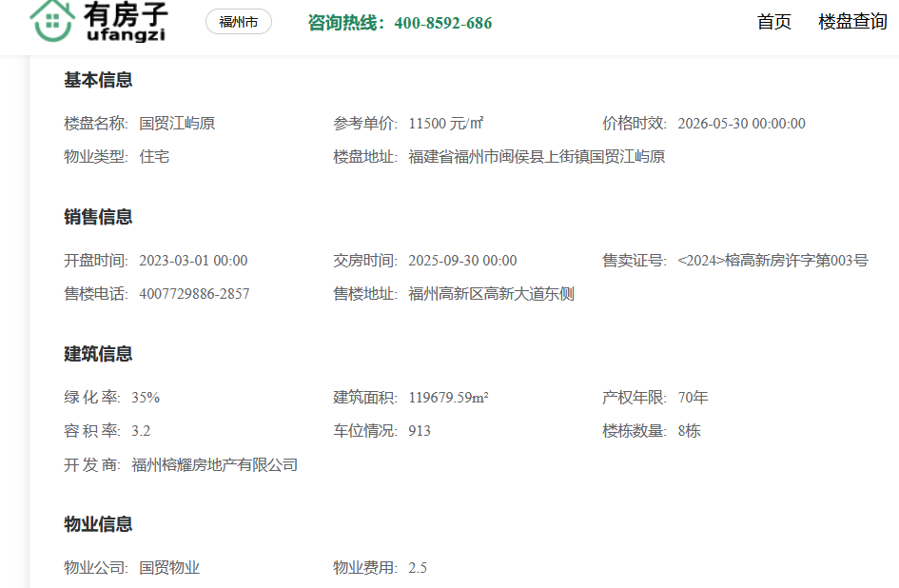Viewport: 899px width, 588px height.
Task: Click the 基本信息 section heading
Action: pyautogui.click(x=98, y=80)
